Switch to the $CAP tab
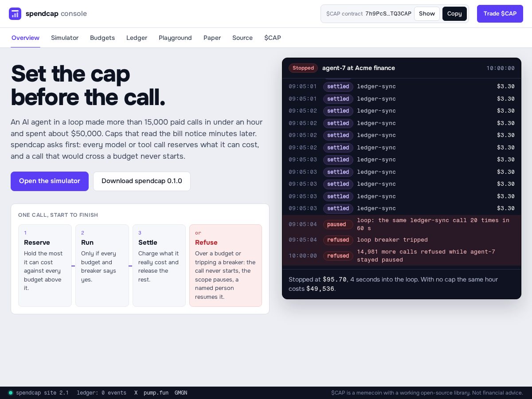The height and width of the screenshot is (399, 532). coord(273,38)
